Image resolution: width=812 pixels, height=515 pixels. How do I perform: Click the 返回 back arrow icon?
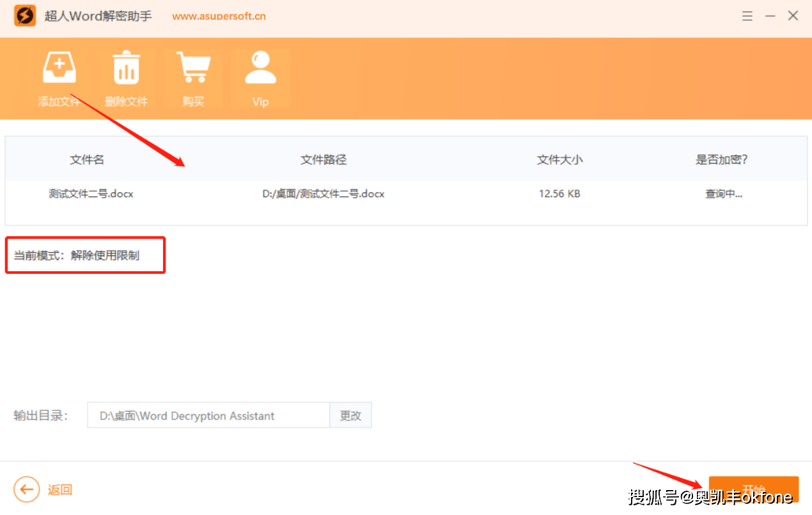(x=26, y=490)
